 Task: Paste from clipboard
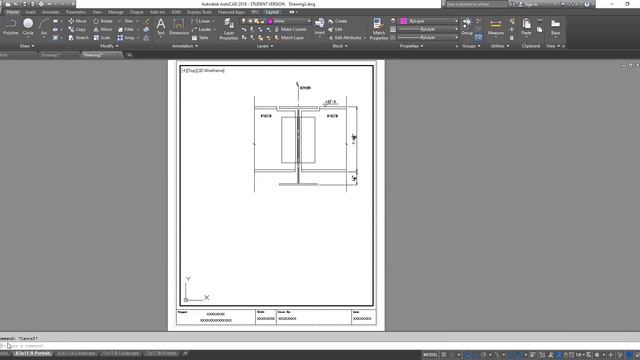(526, 27)
